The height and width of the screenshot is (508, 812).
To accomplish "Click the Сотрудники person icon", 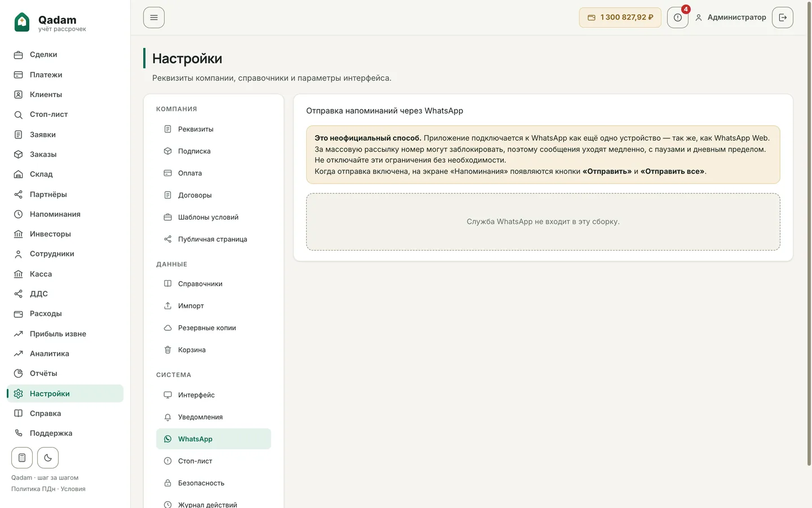I will point(19,254).
